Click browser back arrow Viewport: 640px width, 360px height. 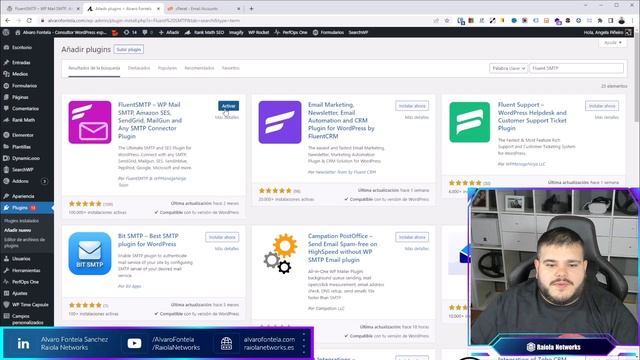pos(7,20)
